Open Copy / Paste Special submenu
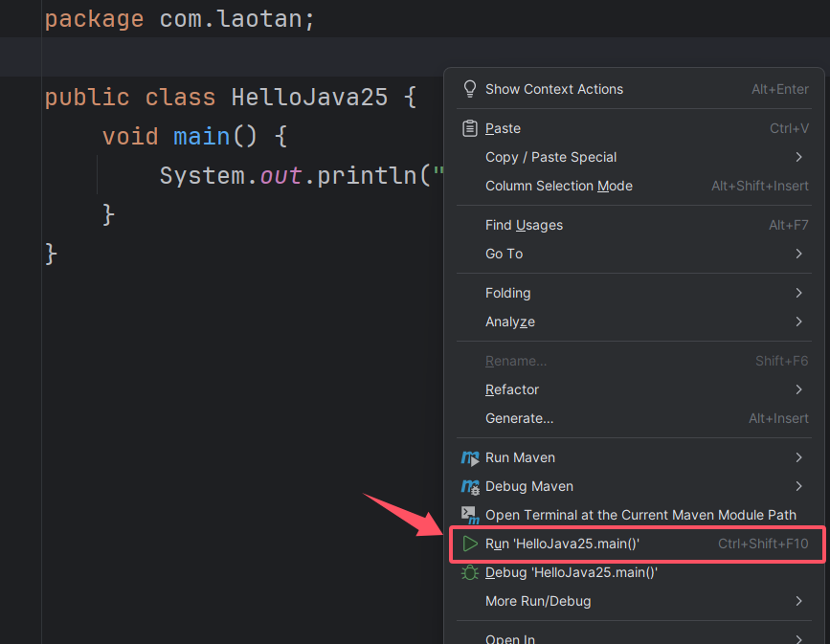Image resolution: width=830 pixels, height=644 pixels. coord(634,157)
